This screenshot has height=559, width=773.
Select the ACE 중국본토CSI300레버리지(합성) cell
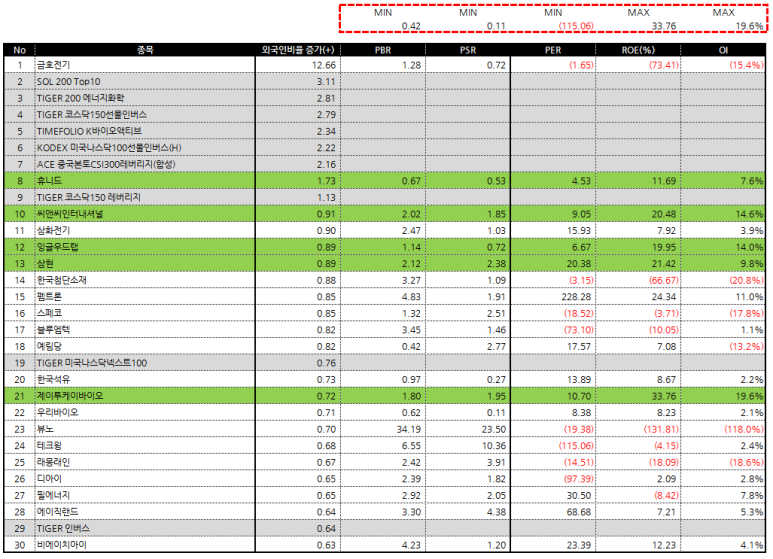coord(145,164)
